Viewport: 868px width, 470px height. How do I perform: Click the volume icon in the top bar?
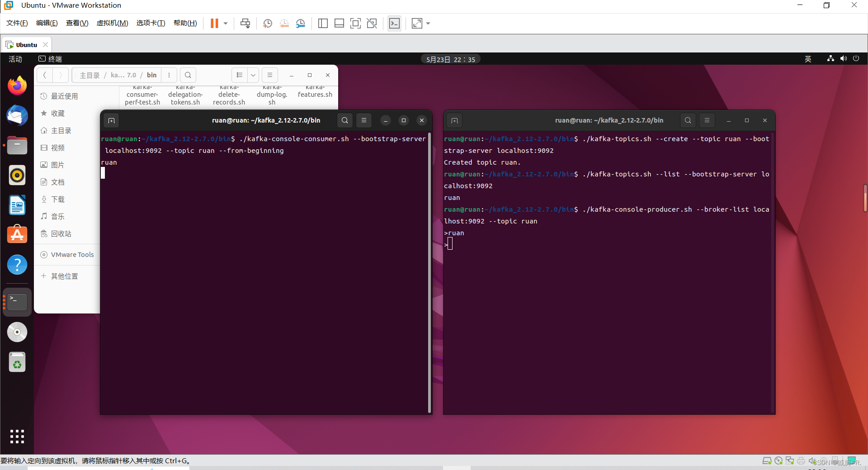pyautogui.click(x=843, y=58)
